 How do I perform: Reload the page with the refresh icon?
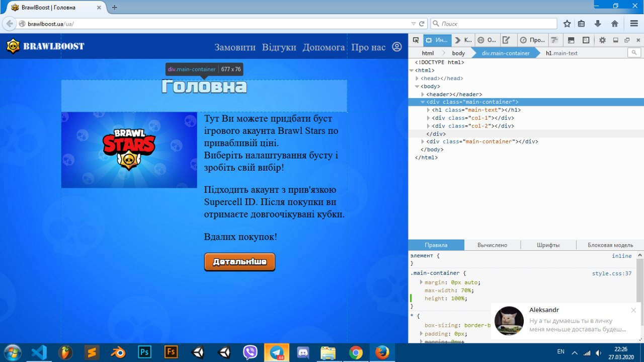(422, 24)
